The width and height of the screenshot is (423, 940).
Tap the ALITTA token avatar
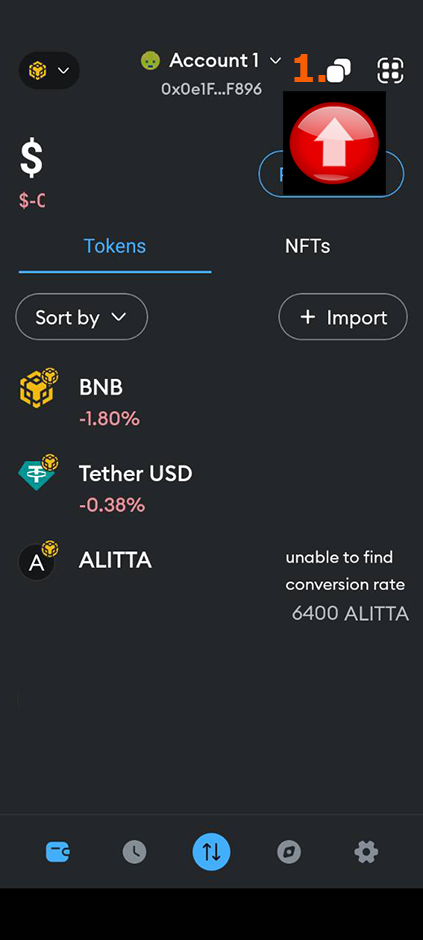coord(38,561)
